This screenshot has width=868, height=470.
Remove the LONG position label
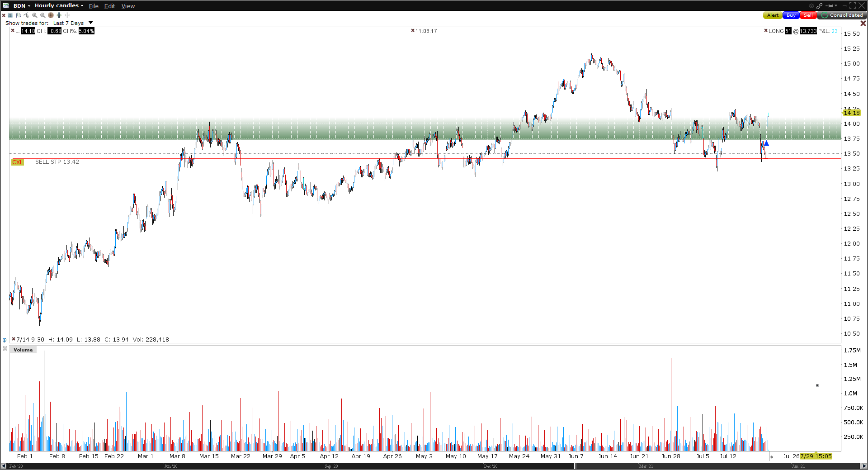click(766, 31)
